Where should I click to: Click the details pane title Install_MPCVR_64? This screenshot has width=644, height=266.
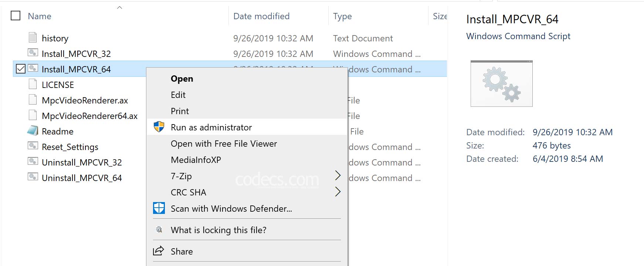pyautogui.click(x=512, y=19)
